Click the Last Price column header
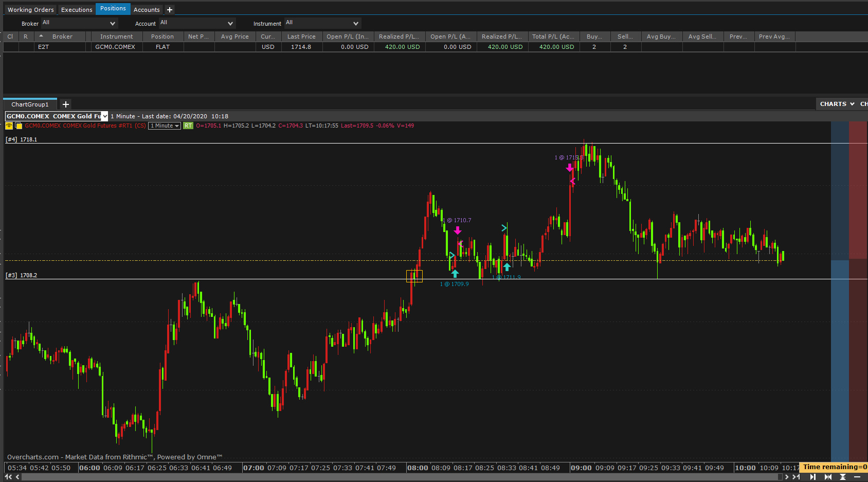This screenshot has width=868, height=482. [301, 37]
